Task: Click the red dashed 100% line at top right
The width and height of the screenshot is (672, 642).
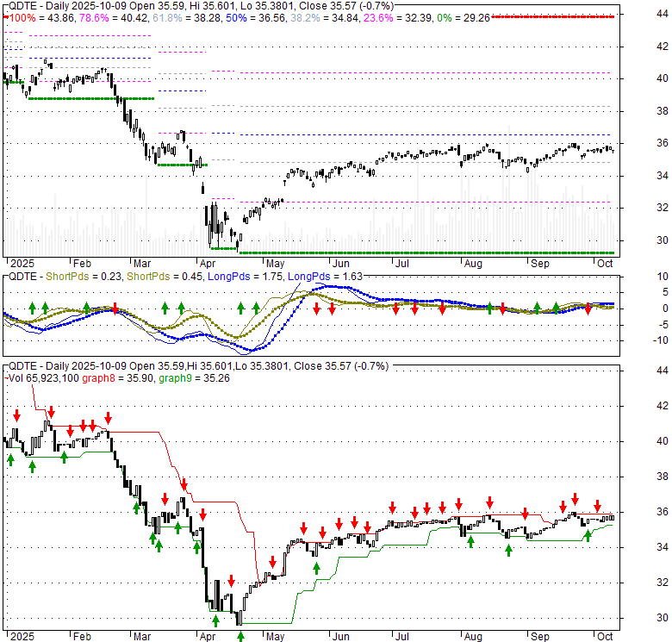Action: tap(569, 17)
